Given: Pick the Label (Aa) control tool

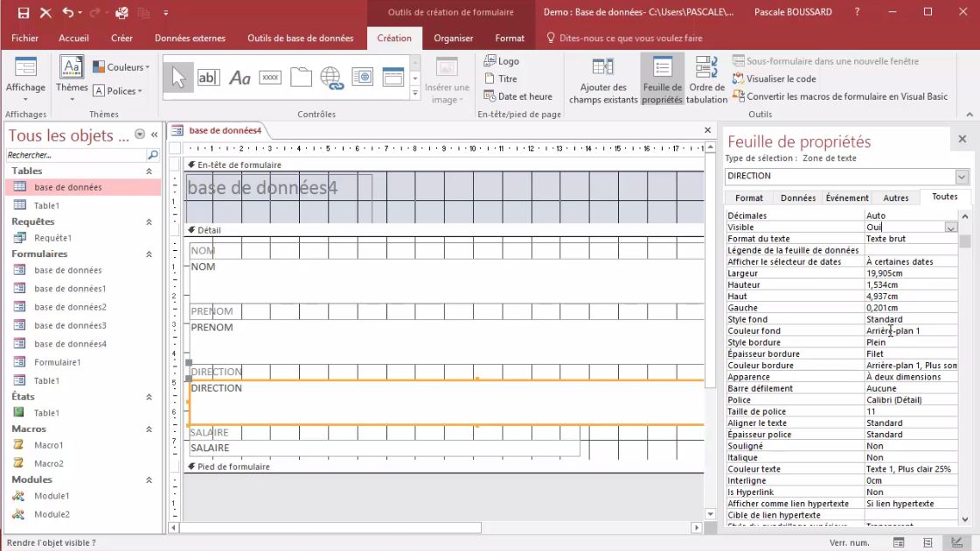Looking at the screenshot, I should 240,78.
